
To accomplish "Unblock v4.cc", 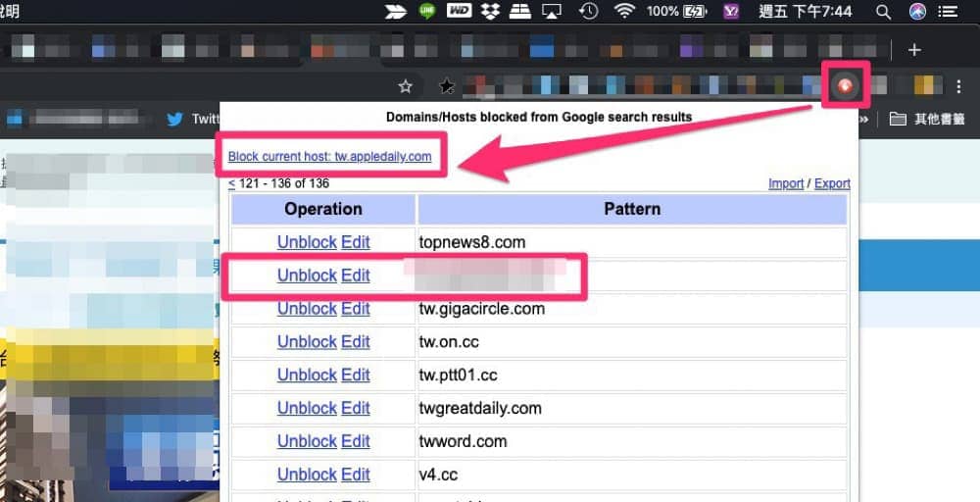I will (307, 474).
